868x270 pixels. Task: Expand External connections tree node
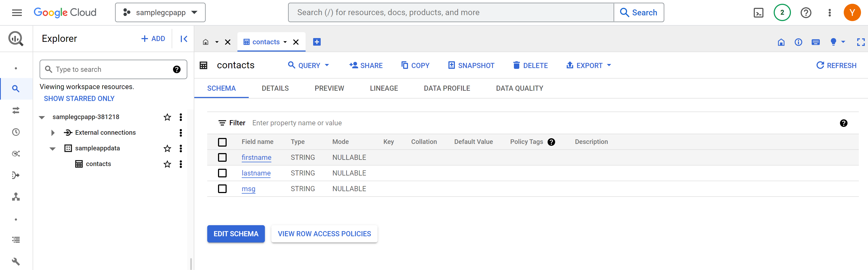(x=53, y=133)
